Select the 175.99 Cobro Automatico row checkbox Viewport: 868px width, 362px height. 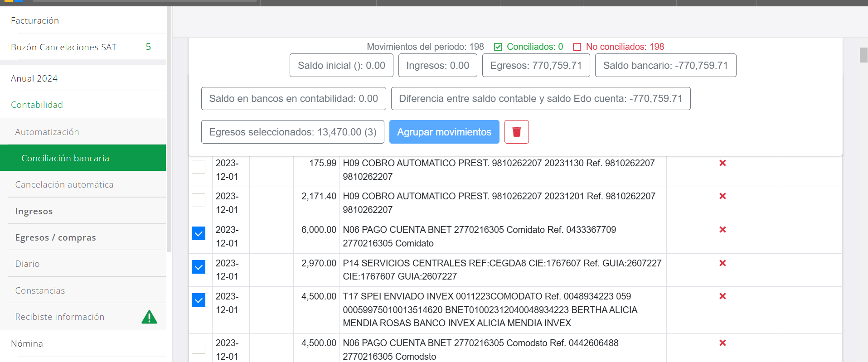tap(199, 167)
